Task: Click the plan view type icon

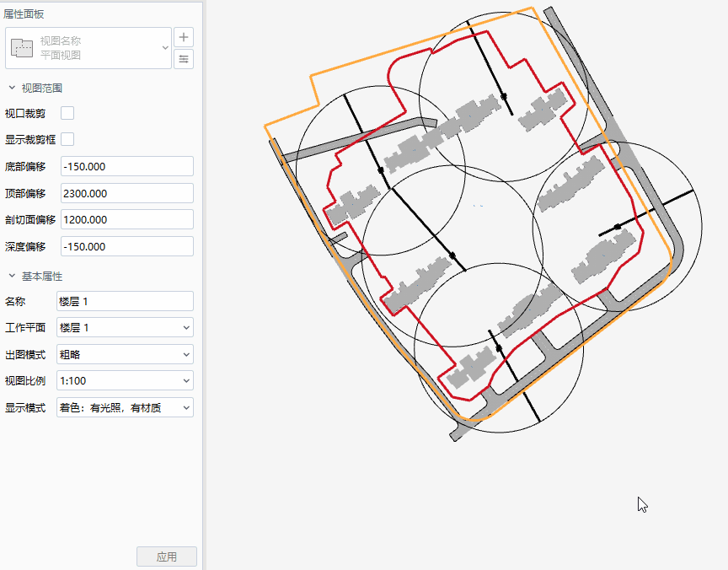Action: pyautogui.click(x=22, y=48)
